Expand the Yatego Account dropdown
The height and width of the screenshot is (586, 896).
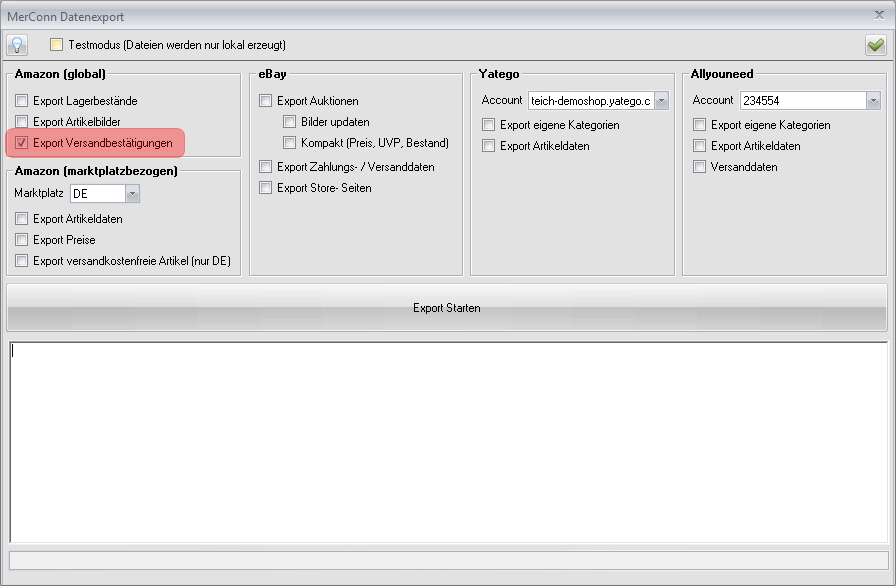point(661,101)
